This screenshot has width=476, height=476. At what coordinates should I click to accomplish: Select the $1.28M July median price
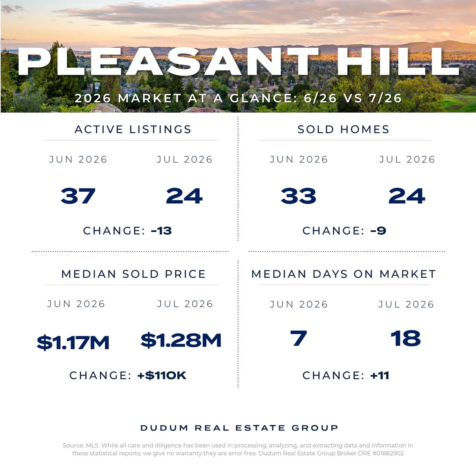click(181, 340)
